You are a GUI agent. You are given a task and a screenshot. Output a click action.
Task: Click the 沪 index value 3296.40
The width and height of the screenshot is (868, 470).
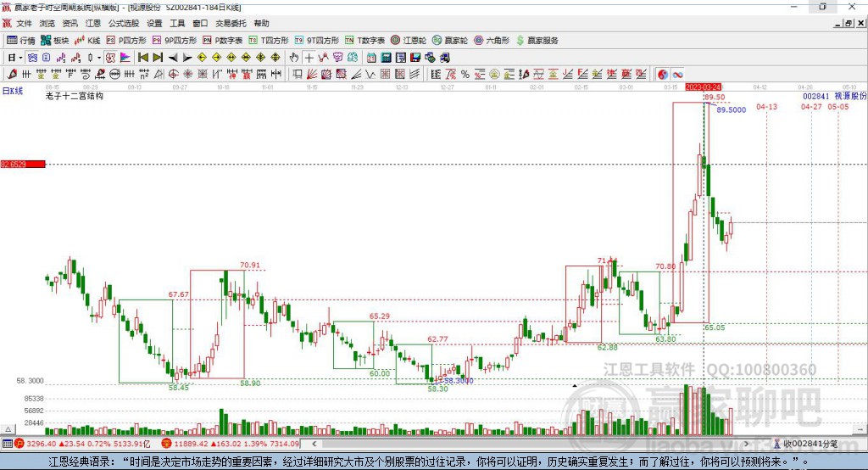click(x=41, y=444)
